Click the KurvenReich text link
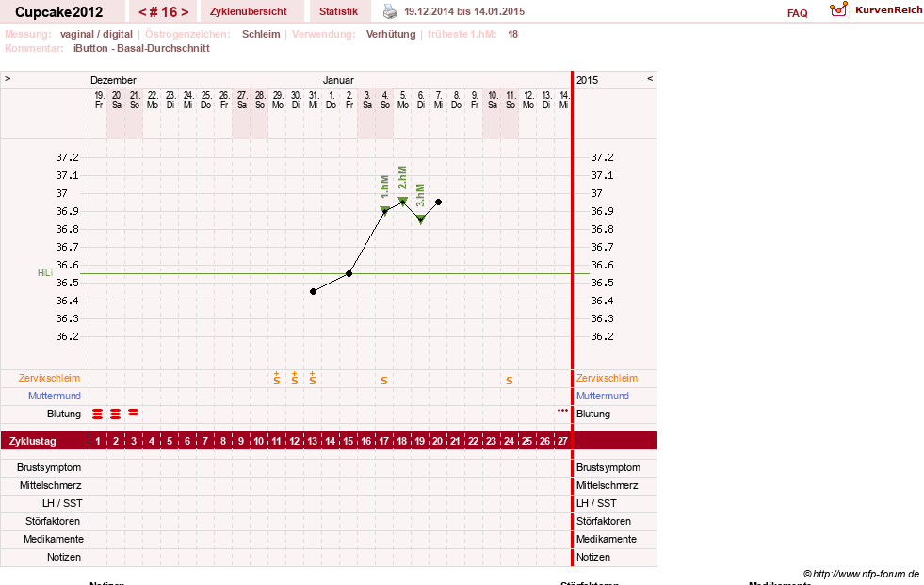Viewport: 924px width, 585px height. coord(888,10)
